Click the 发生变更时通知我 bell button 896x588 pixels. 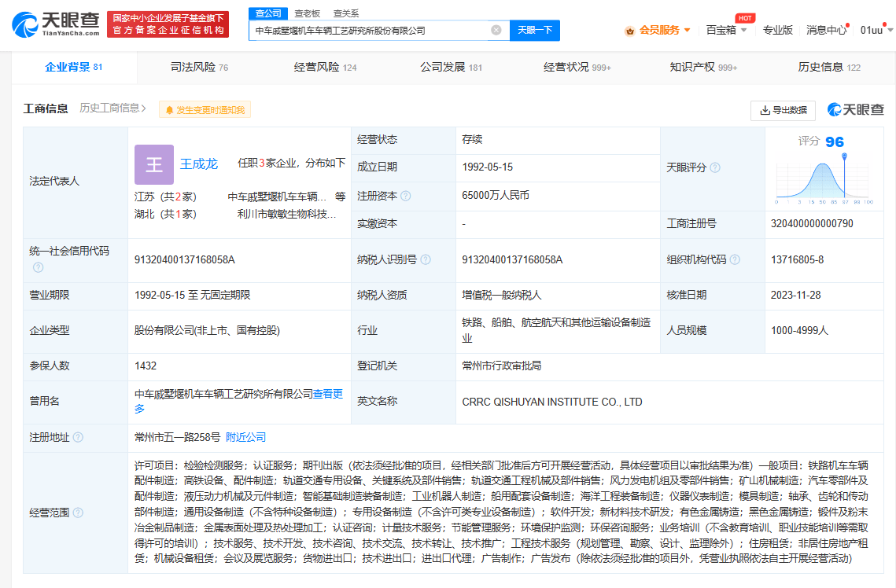[x=205, y=109]
